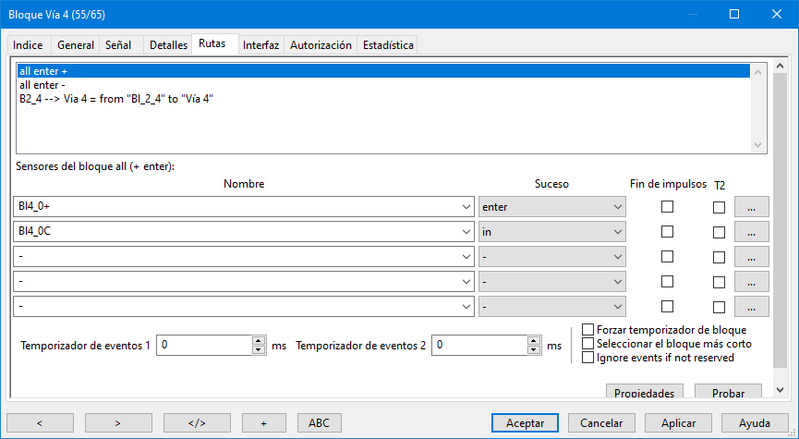This screenshot has height=439, width=799.
Task: Open the third sensor name dropdown
Action: click(x=466, y=257)
